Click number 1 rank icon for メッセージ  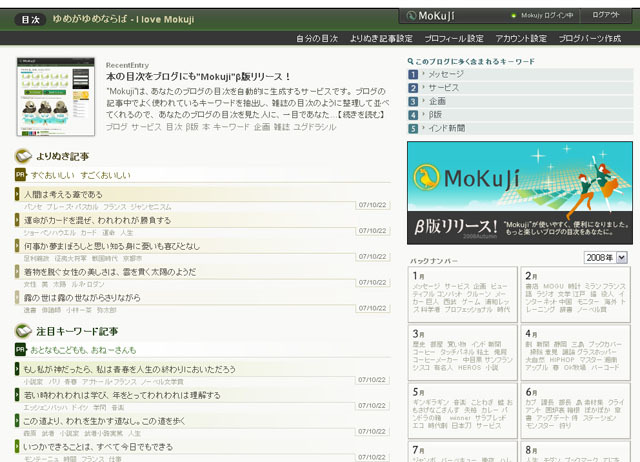tap(413, 74)
